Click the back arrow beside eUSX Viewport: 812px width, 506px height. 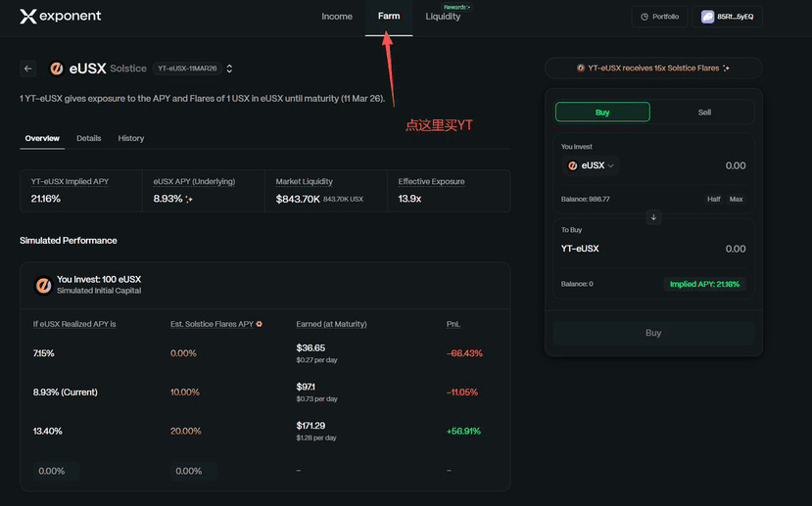28,69
